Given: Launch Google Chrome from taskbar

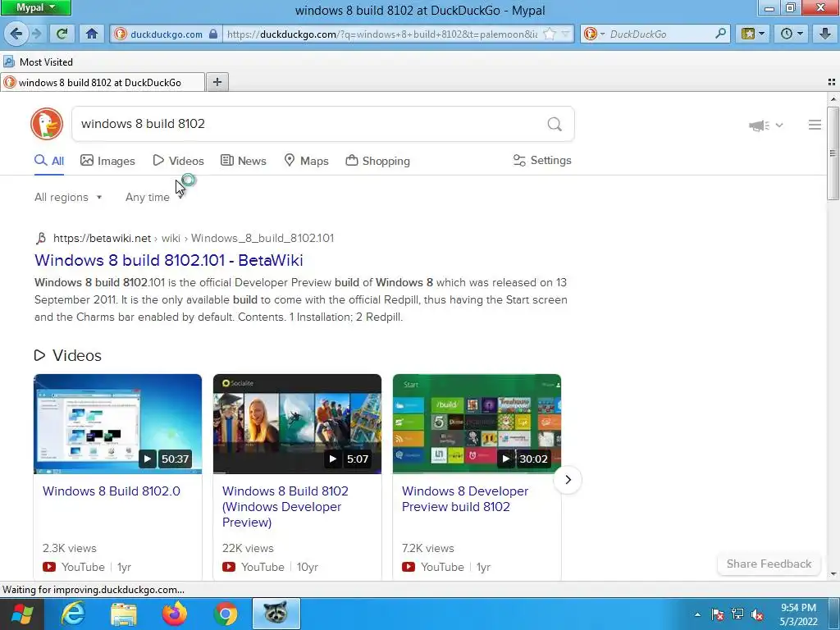Looking at the screenshot, I should coord(226,614).
